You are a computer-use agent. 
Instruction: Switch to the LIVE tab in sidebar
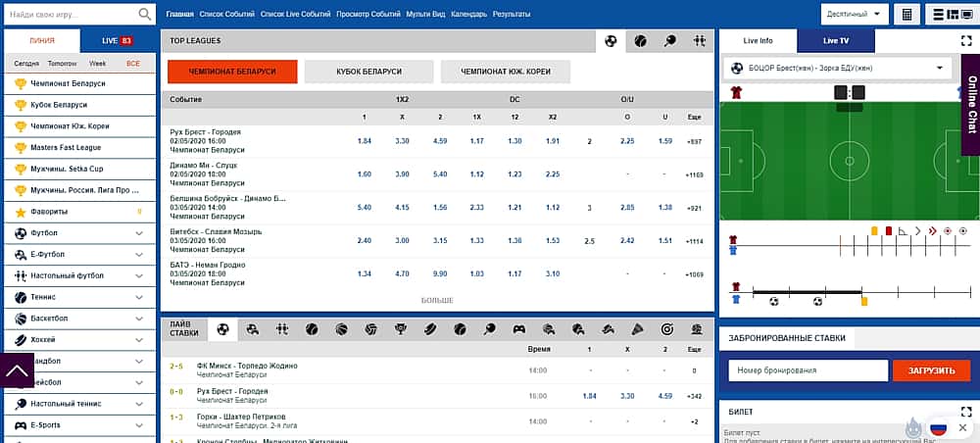point(118,41)
